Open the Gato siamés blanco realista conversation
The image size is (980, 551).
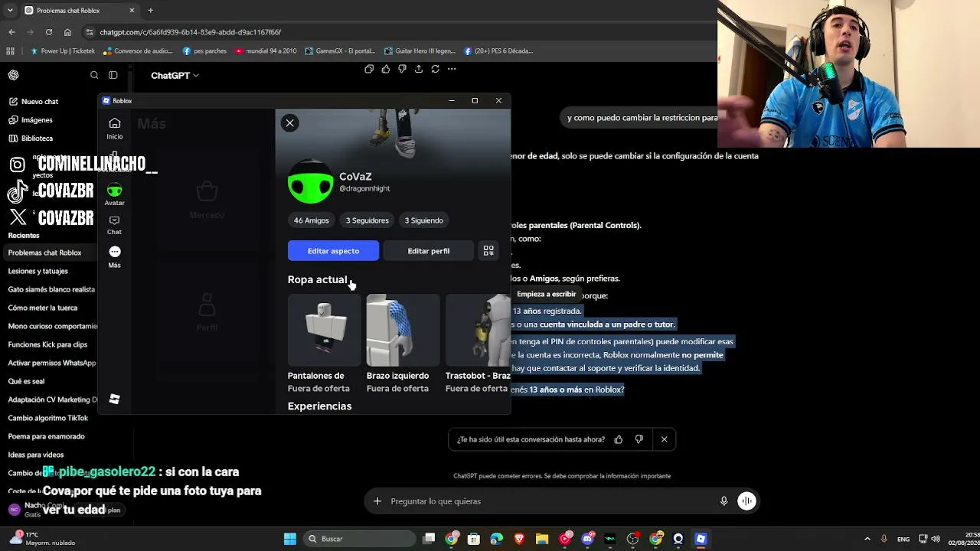[x=51, y=289]
